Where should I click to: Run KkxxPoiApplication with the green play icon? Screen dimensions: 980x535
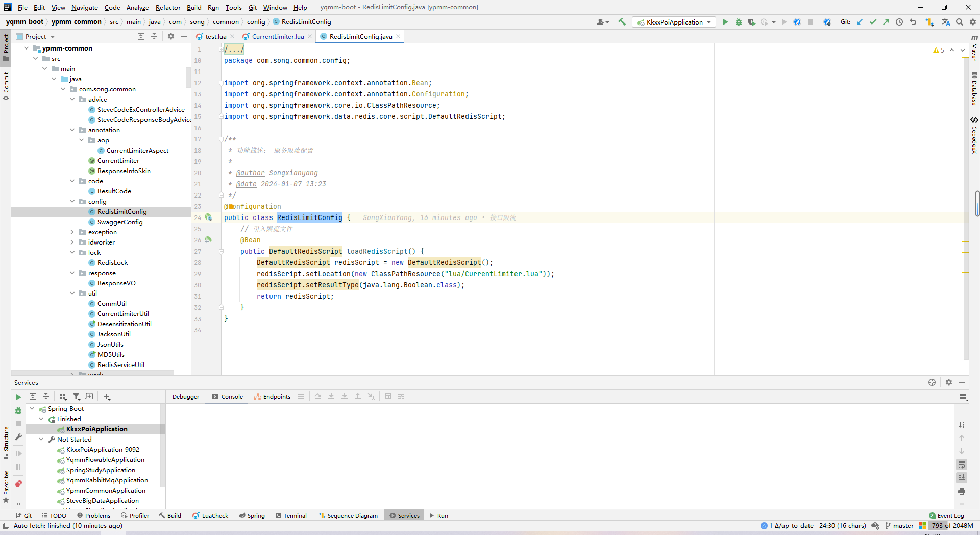(725, 22)
